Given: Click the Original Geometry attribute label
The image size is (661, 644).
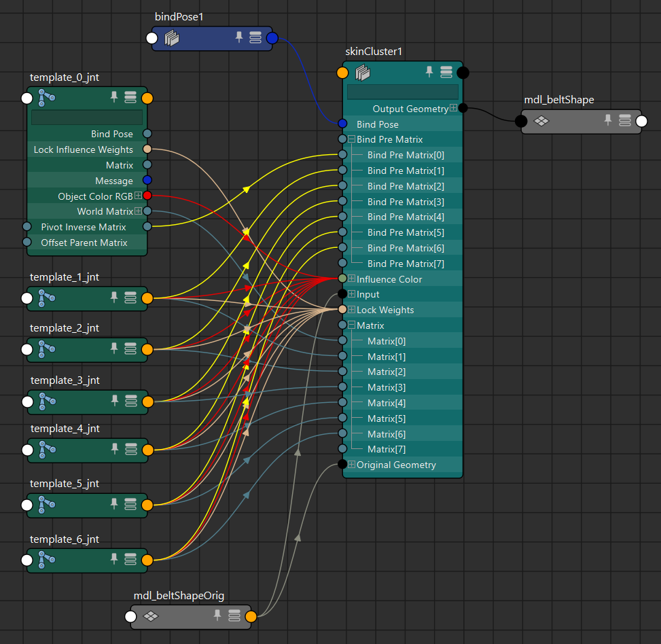Looking at the screenshot, I should pyautogui.click(x=396, y=465).
